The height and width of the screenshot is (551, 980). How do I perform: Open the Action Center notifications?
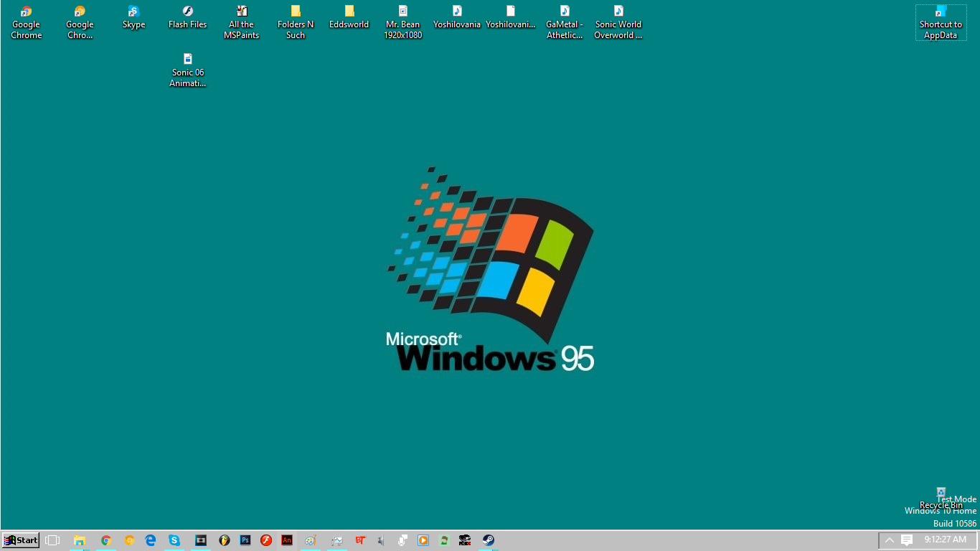(907, 540)
